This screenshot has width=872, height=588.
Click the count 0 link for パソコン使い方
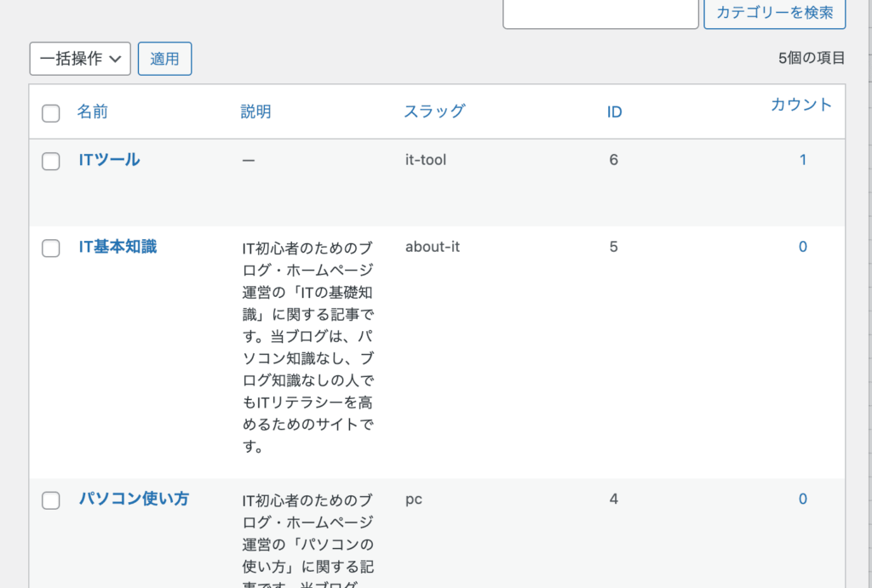pyautogui.click(x=803, y=500)
